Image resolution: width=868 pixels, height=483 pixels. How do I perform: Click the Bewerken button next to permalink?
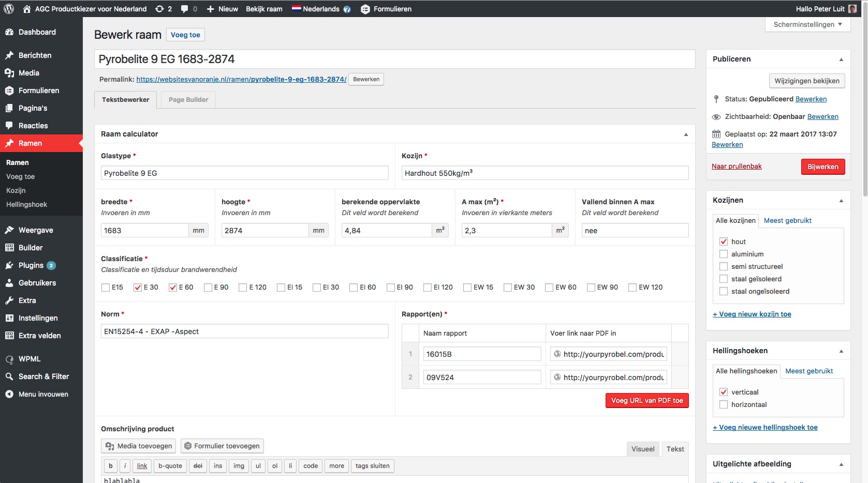(x=366, y=79)
